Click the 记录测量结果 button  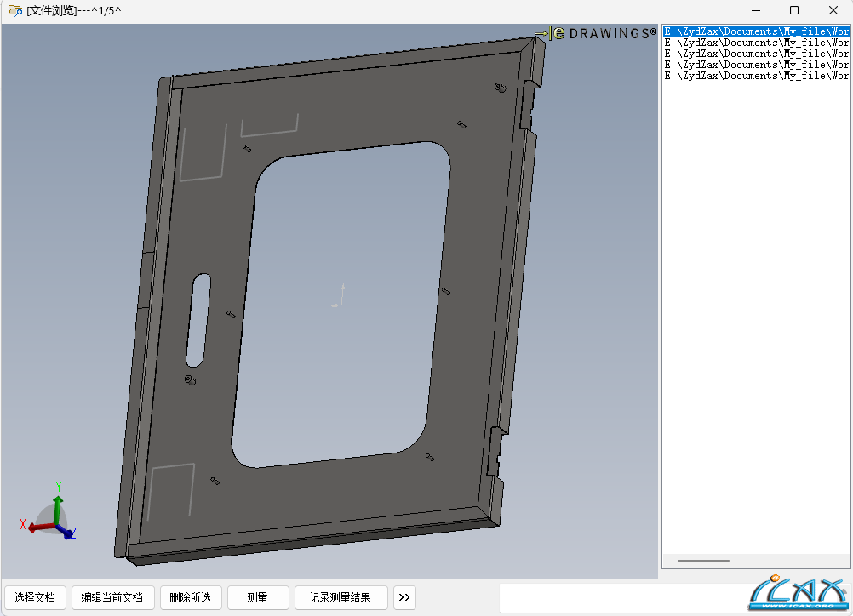pyautogui.click(x=341, y=597)
